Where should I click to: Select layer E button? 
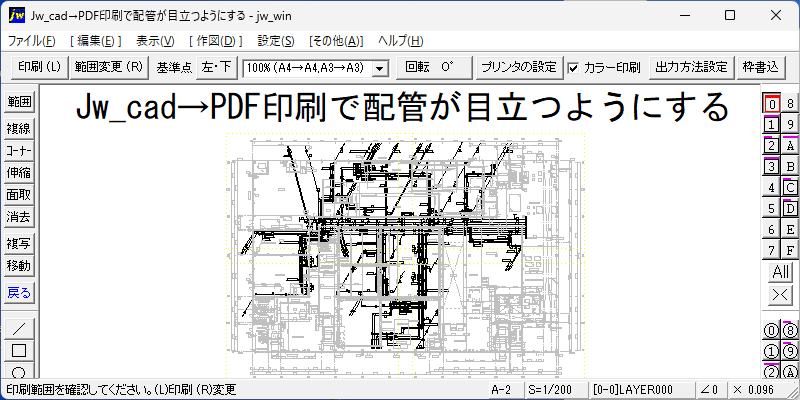coord(790,229)
